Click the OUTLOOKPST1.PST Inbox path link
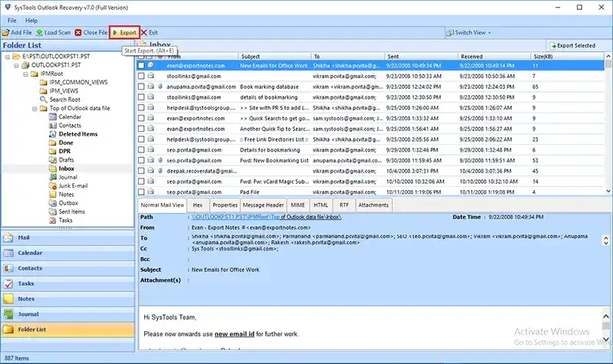 click(x=267, y=217)
